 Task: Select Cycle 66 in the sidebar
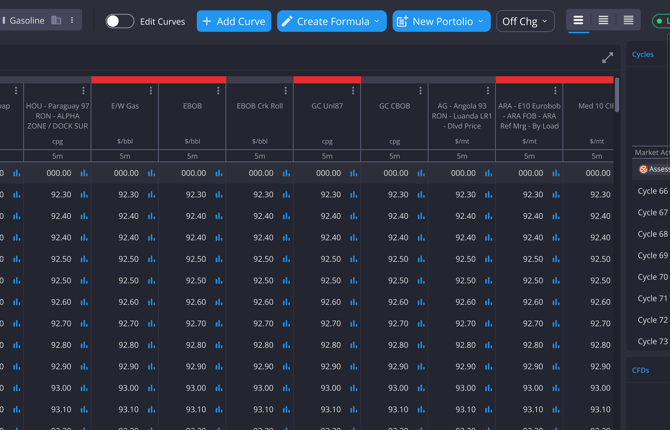(x=652, y=191)
